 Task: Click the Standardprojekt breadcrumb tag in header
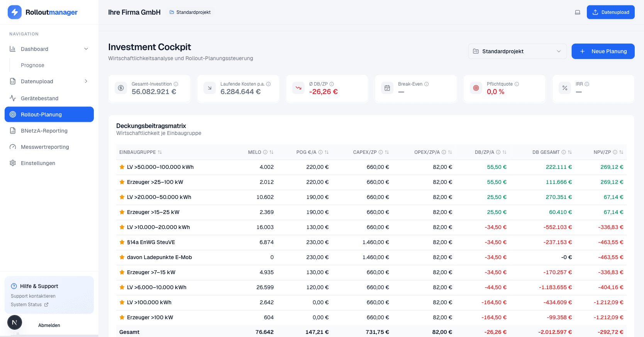pos(190,12)
